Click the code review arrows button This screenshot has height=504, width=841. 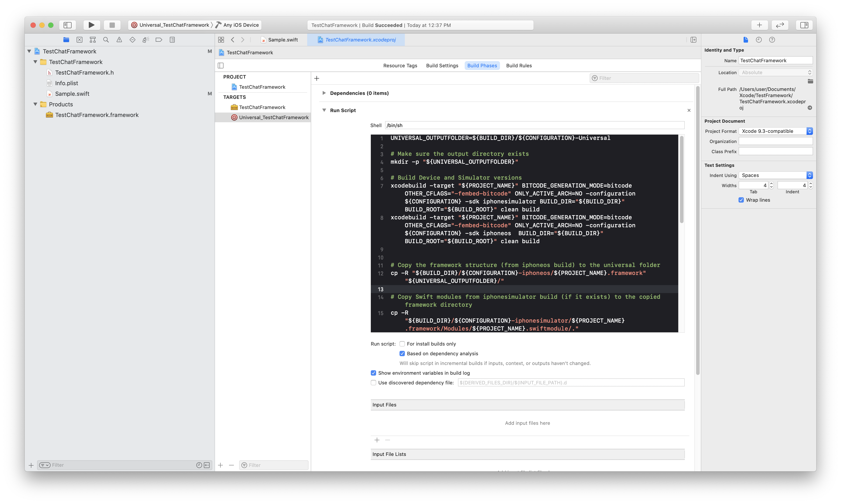pyautogui.click(x=780, y=25)
